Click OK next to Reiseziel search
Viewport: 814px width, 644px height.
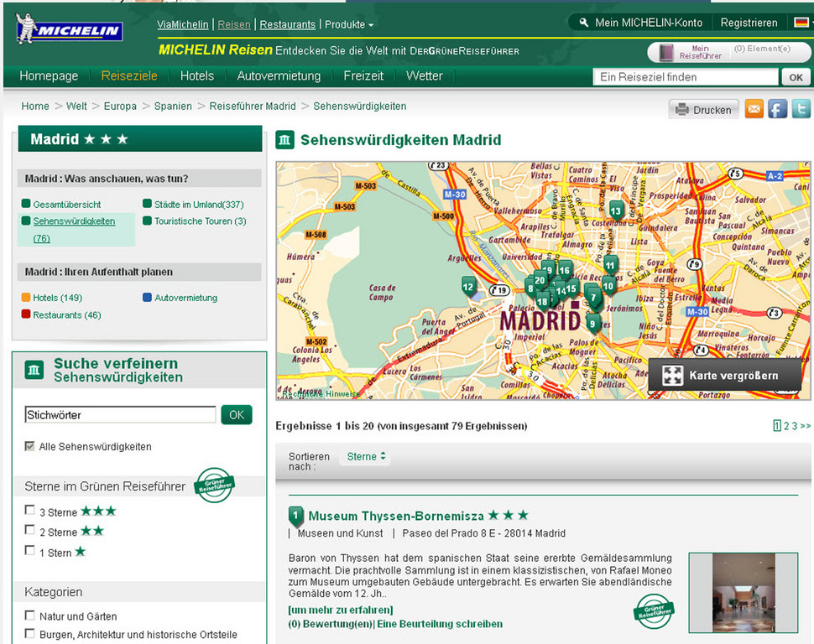796,77
